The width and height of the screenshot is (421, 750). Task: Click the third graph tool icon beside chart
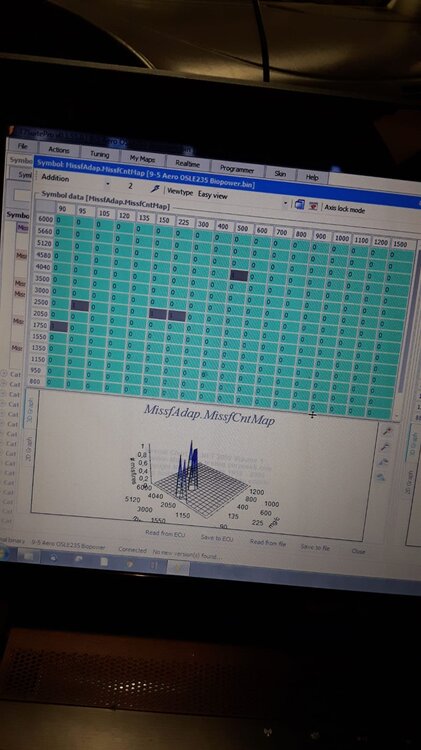[x=383, y=462]
